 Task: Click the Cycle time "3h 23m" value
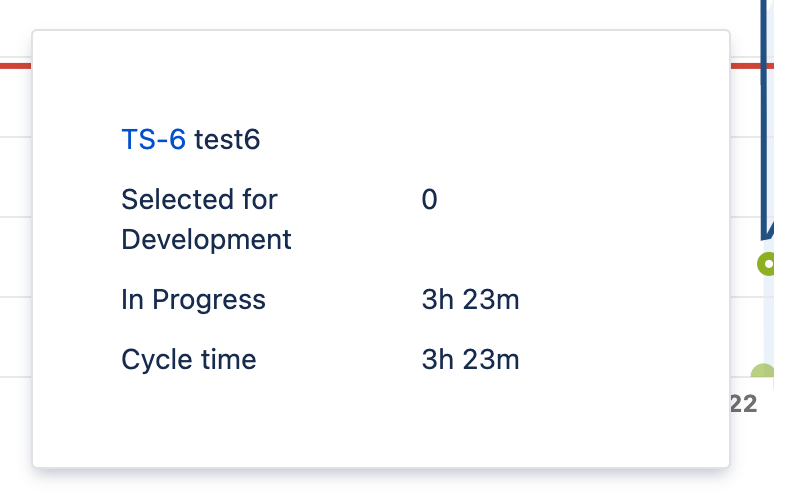(x=470, y=359)
